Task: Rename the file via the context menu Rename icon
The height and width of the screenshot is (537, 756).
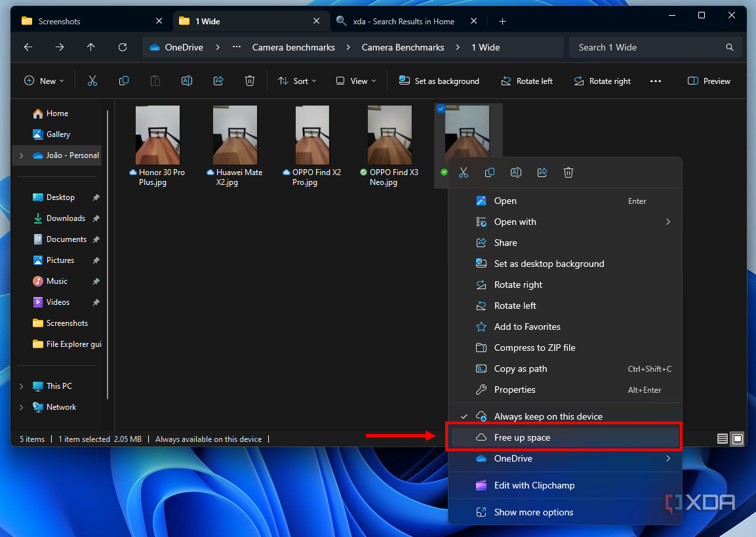Action: point(516,172)
